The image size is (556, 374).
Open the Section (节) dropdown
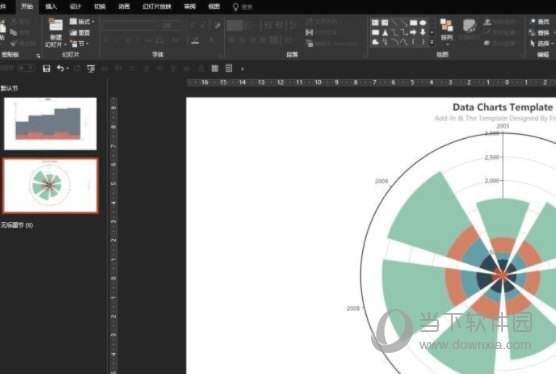79,44
